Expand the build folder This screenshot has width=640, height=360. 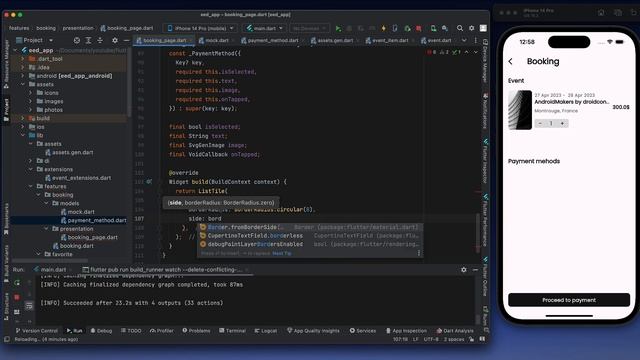(23, 118)
